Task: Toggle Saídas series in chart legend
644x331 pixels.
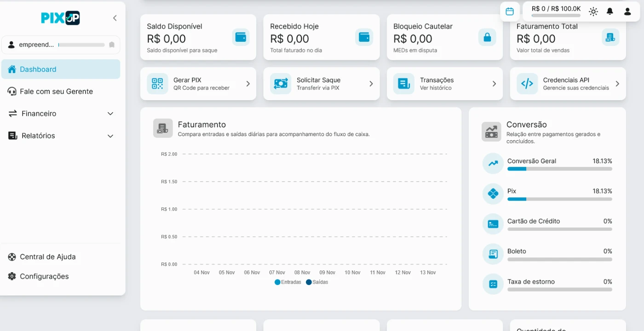Action: (x=317, y=282)
